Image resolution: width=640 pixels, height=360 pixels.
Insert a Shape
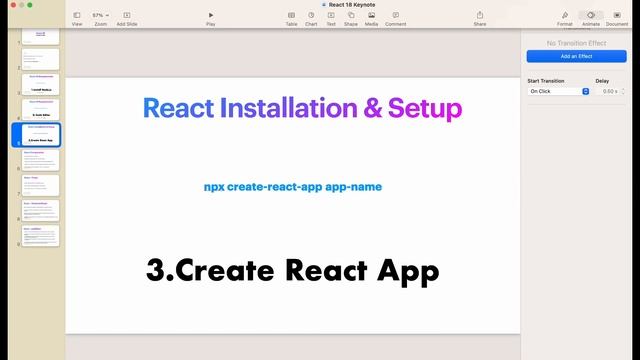coord(351,18)
